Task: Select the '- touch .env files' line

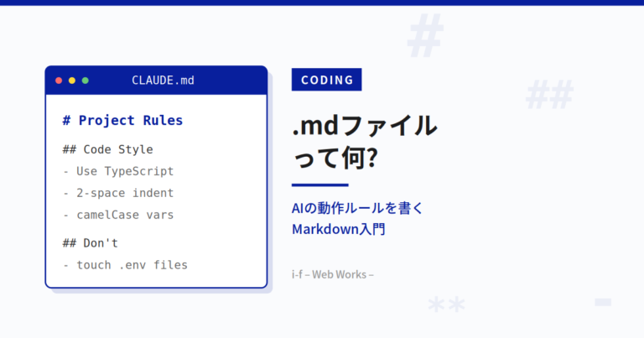Action: [x=125, y=265]
